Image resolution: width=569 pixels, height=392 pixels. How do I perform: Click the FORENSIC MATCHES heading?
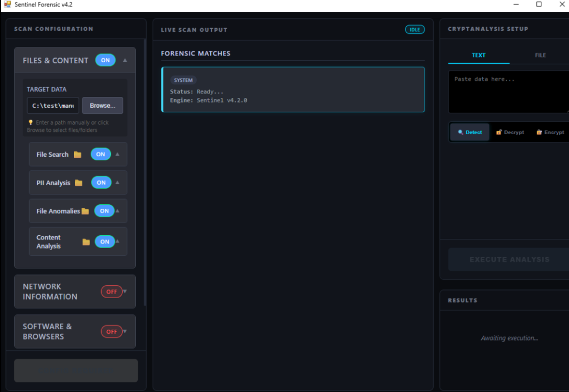click(196, 53)
